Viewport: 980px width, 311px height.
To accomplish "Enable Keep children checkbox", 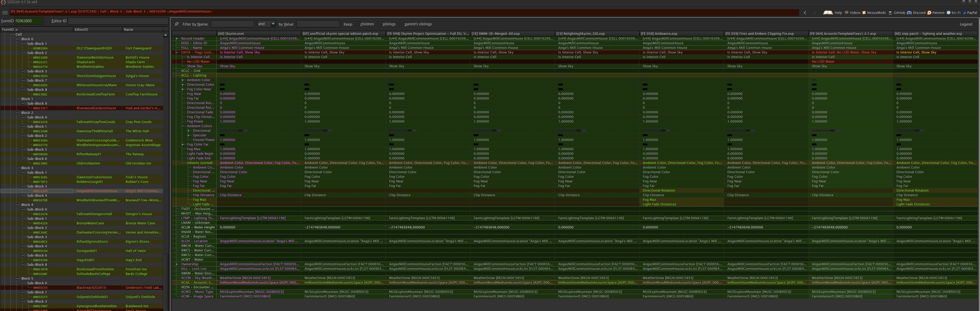I will click(x=357, y=24).
